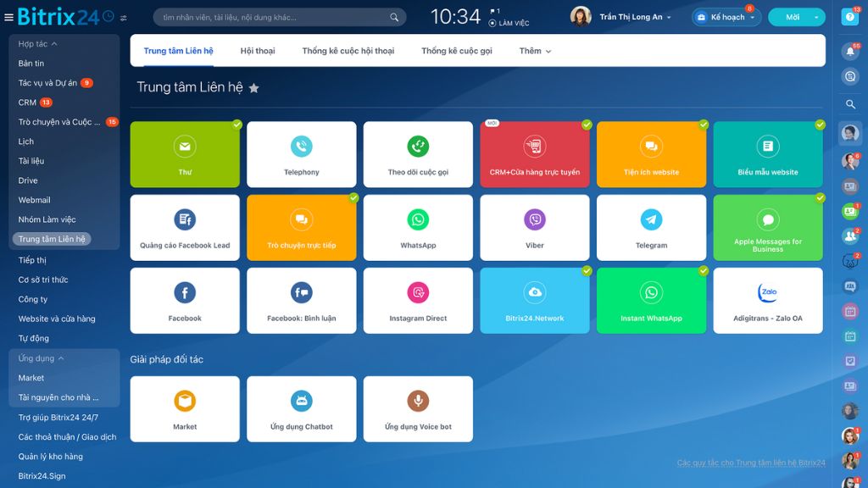This screenshot has height=488, width=868.
Task: Open Bản tin in sidebar
Action: tap(31, 63)
